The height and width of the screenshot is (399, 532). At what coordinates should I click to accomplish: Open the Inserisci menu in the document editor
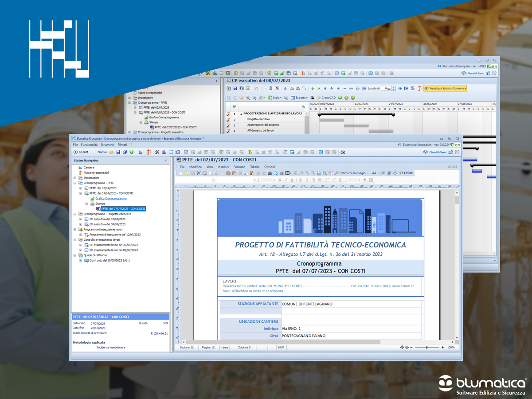coord(223,167)
